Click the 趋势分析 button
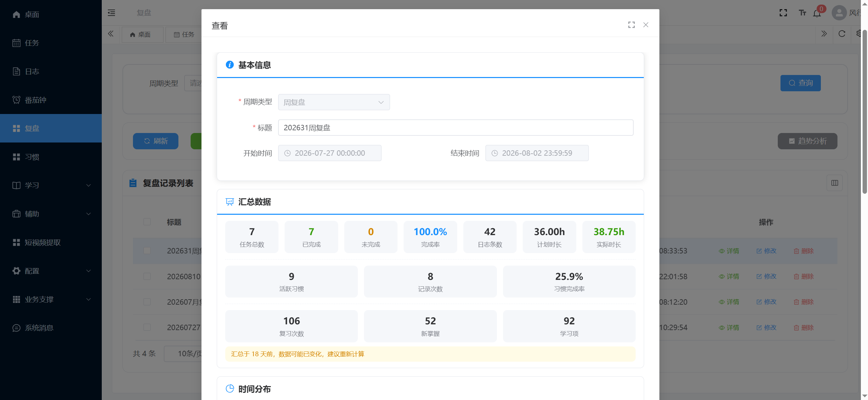This screenshot has height=400, width=868. click(x=807, y=141)
